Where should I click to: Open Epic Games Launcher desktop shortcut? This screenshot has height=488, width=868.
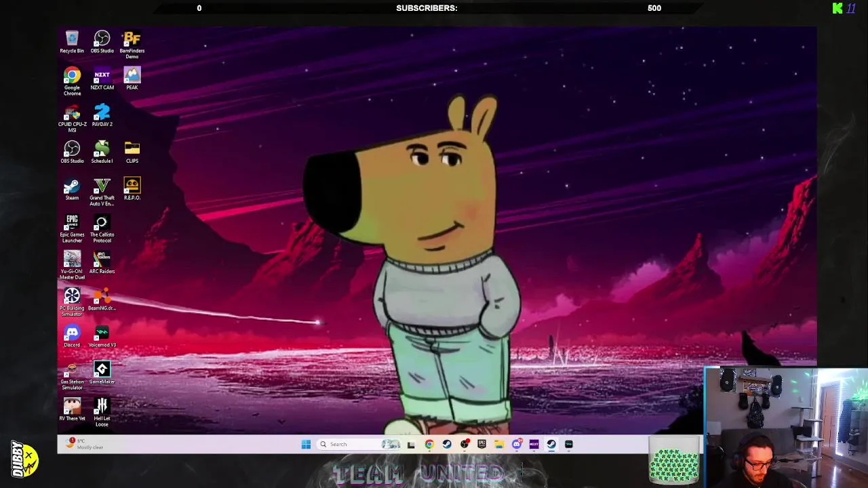pos(72,228)
